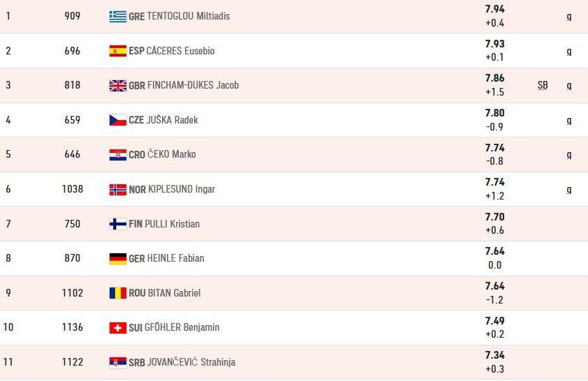Click the Germany flag icon
This screenshot has width=588, height=381.
118,258
